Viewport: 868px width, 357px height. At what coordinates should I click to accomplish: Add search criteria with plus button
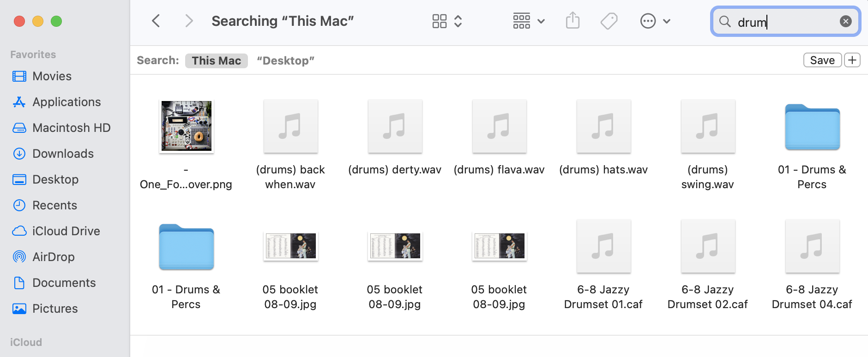click(852, 60)
